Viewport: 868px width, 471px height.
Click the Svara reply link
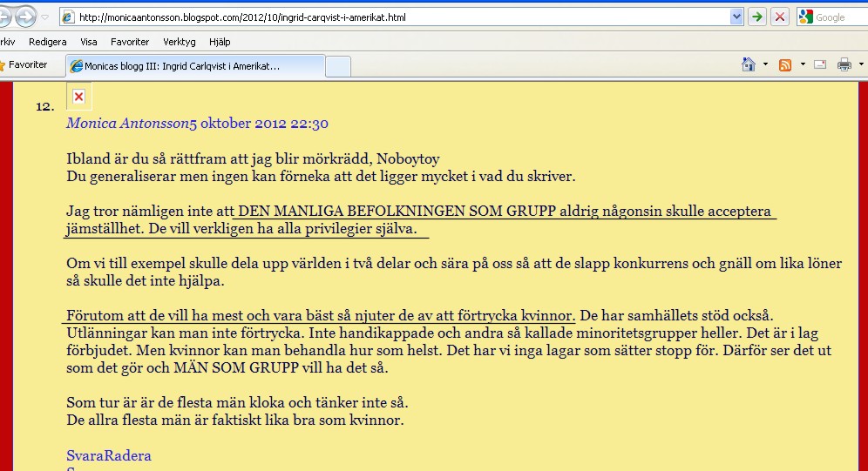(x=85, y=455)
